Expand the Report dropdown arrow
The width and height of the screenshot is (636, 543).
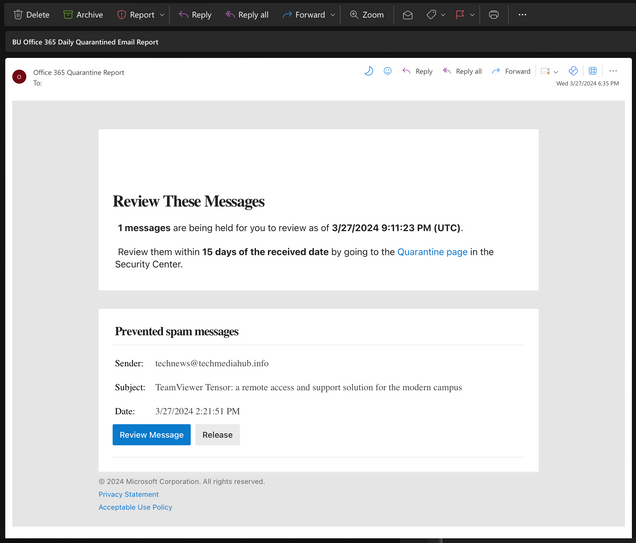click(162, 15)
